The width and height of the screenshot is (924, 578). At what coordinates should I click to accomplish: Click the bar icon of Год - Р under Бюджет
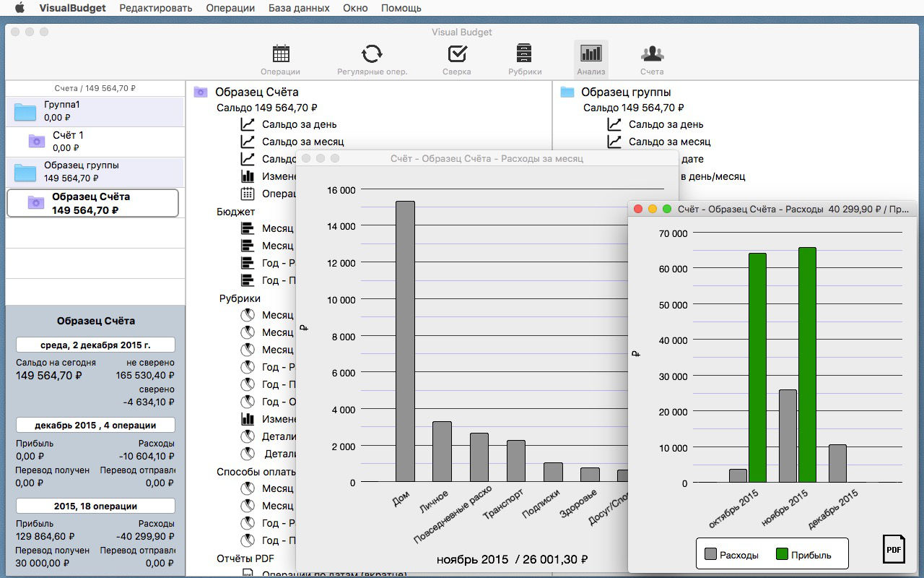coord(248,263)
